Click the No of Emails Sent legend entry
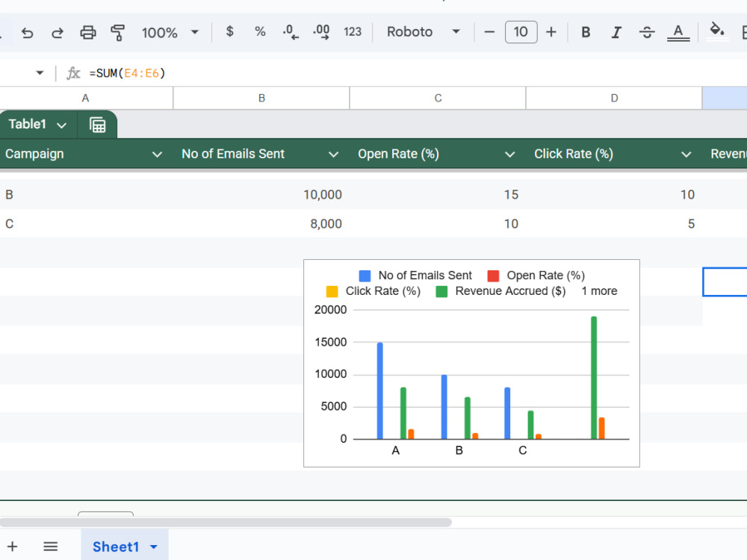The width and height of the screenshot is (747, 560). [x=415, y=276]
